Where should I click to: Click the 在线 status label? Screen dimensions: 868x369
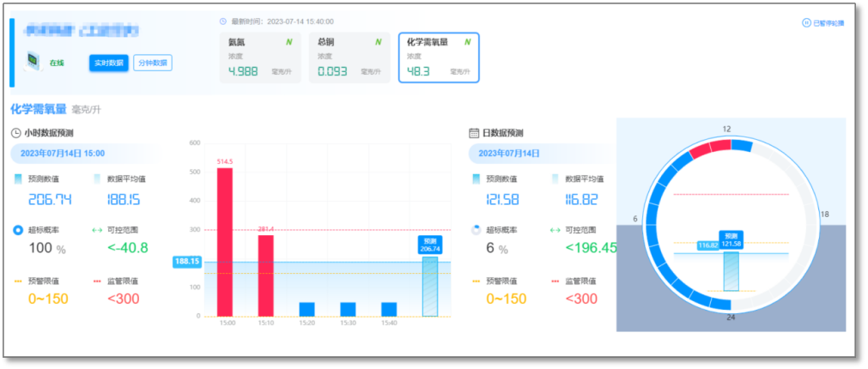pos(57,63)
